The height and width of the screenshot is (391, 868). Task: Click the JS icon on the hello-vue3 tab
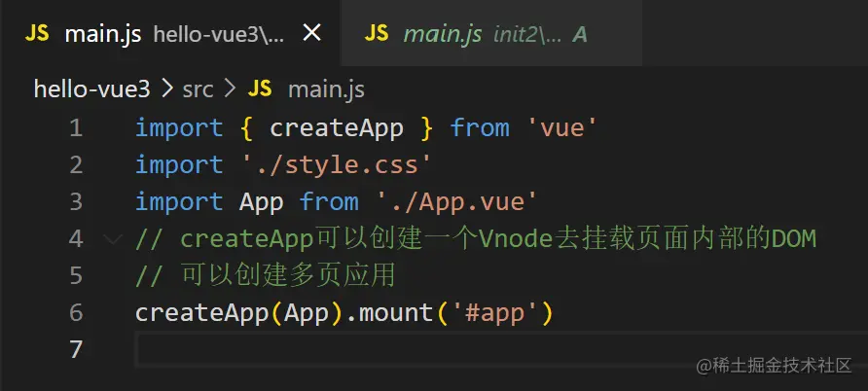click(x=38, y=34)
